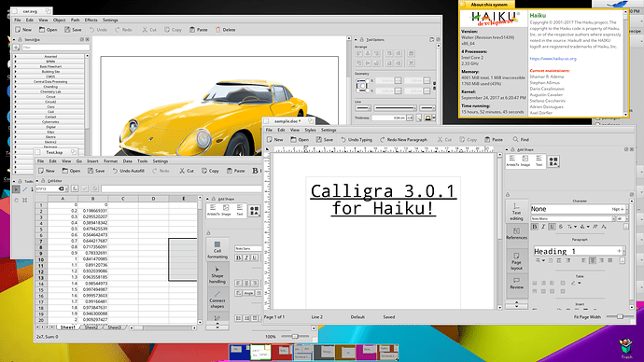
Task: Click Text shape in sample.doc Add Shape
Action: pos(539,160)
